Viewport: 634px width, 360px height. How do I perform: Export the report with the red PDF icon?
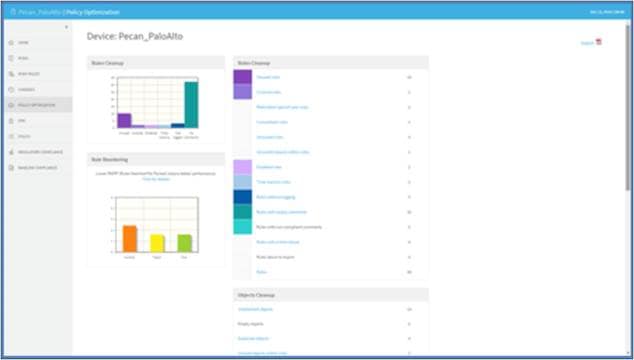(x=598, y=42)
